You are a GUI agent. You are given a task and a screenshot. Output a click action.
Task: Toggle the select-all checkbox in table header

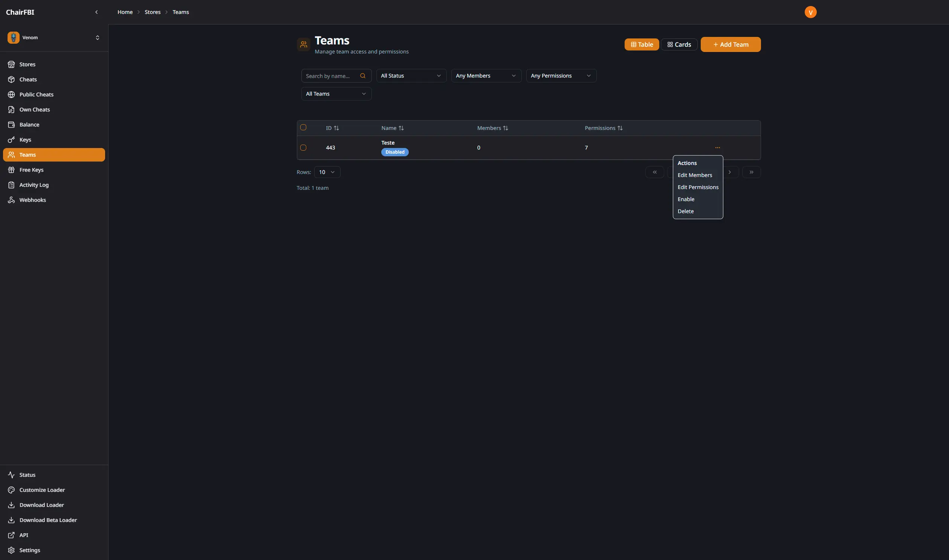tap(304, 128)
